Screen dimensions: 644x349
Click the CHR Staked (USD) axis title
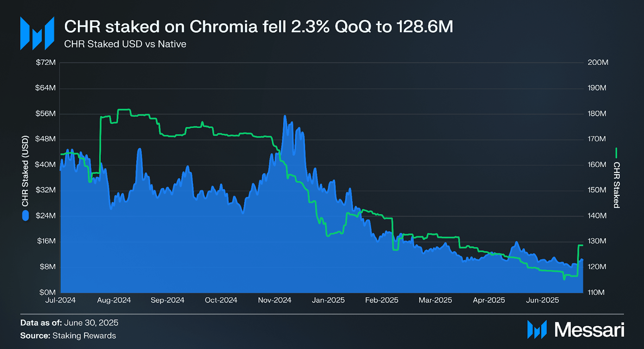[x=25, y=171]
